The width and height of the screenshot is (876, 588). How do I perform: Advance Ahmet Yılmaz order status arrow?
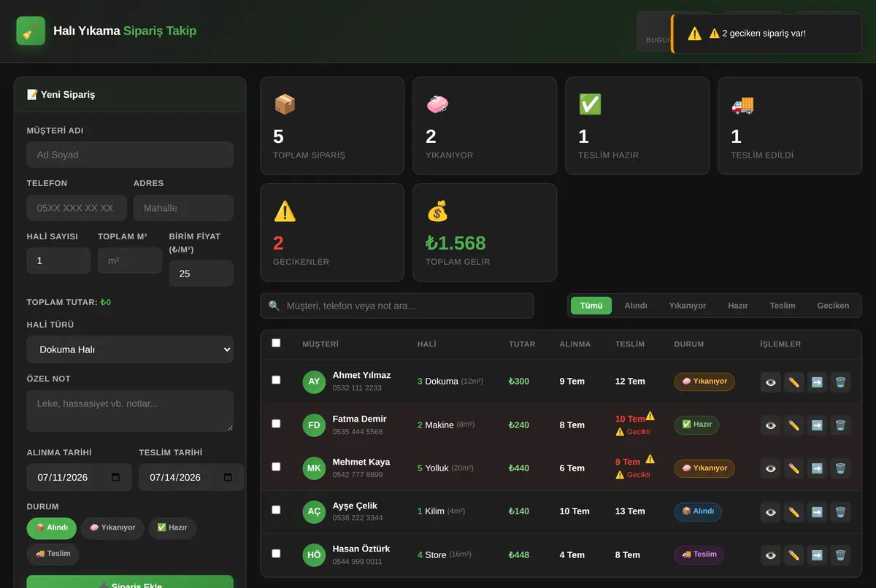pos(817,382)
